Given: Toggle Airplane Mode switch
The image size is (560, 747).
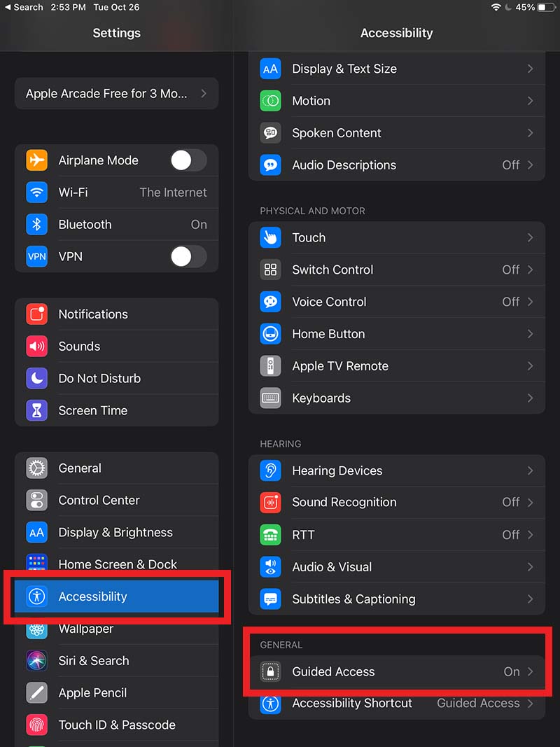Looking at the screenshot, I should (188, 160).
